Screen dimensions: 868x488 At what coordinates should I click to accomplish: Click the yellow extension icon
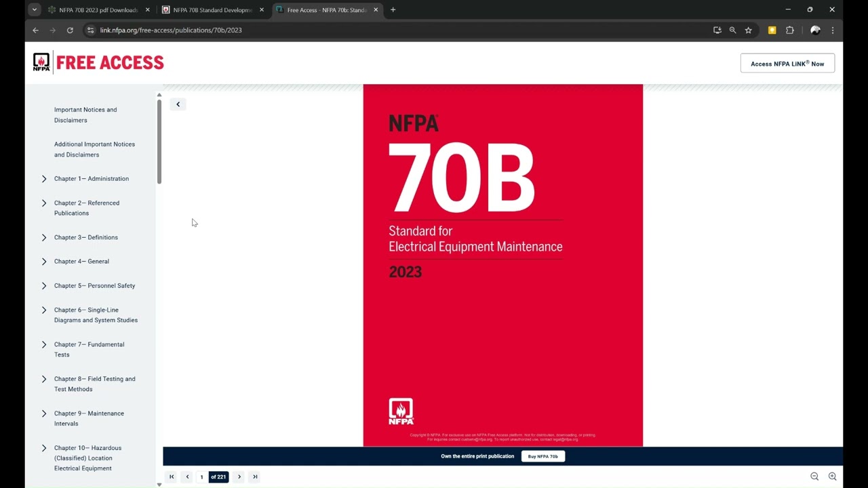click(x=772, y=30)
